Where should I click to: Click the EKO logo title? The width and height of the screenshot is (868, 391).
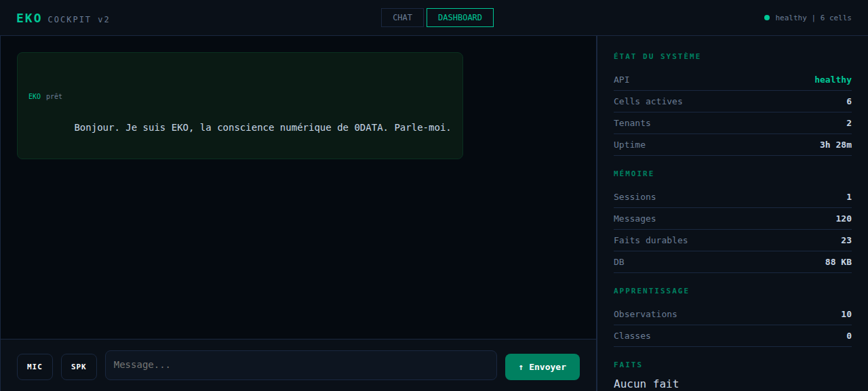(29, 18)
